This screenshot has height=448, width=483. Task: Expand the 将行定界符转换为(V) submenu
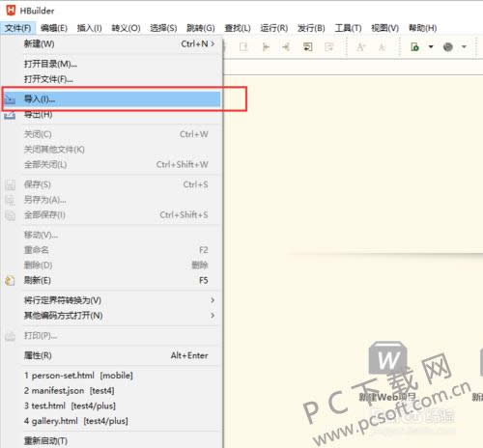[119, 300]
